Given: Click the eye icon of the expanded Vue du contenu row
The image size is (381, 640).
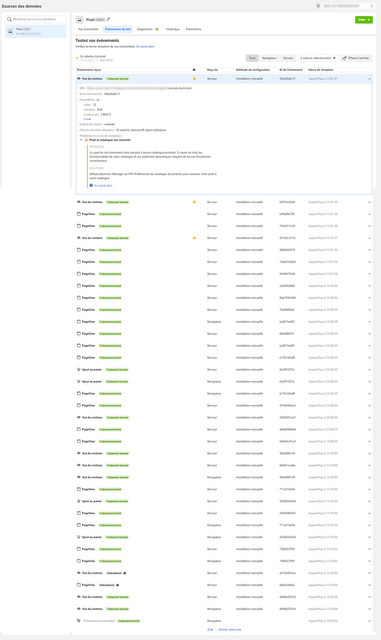Looking at the screenshot, I should [x=79, y=78].
